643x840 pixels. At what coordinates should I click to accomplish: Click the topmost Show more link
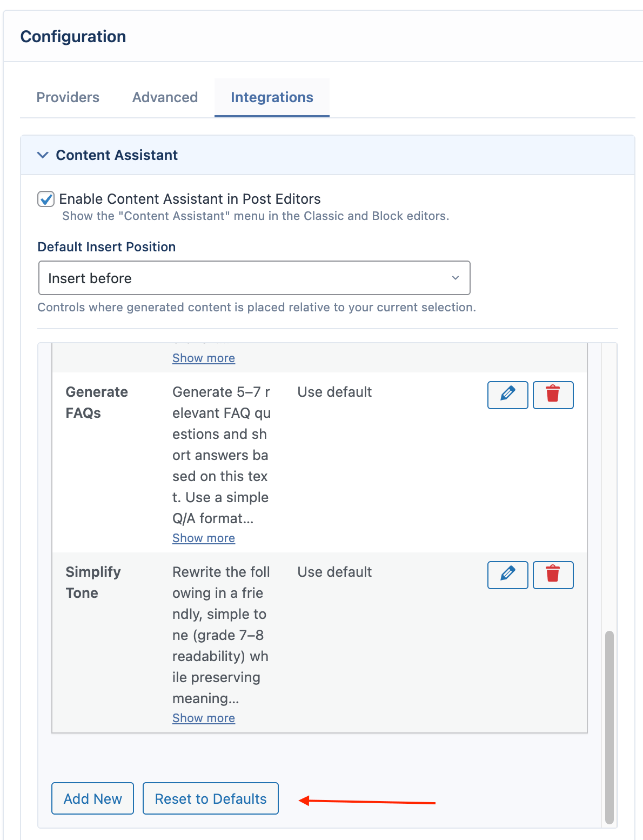point(204,358)
